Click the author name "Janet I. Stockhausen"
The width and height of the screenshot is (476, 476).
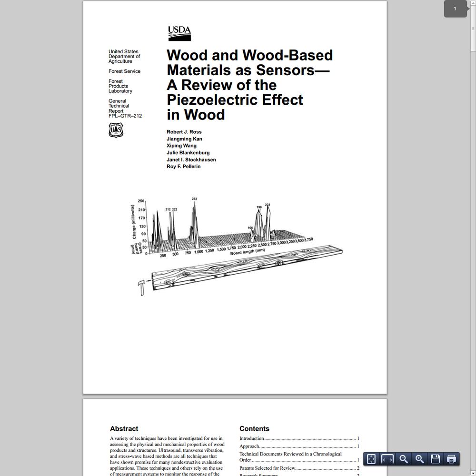click(191, 159)
